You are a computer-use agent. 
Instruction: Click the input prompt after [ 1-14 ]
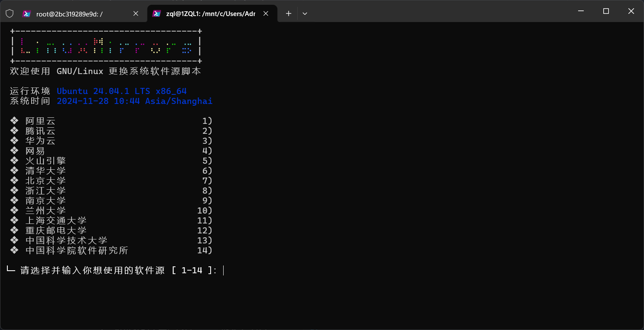(223, 271)
